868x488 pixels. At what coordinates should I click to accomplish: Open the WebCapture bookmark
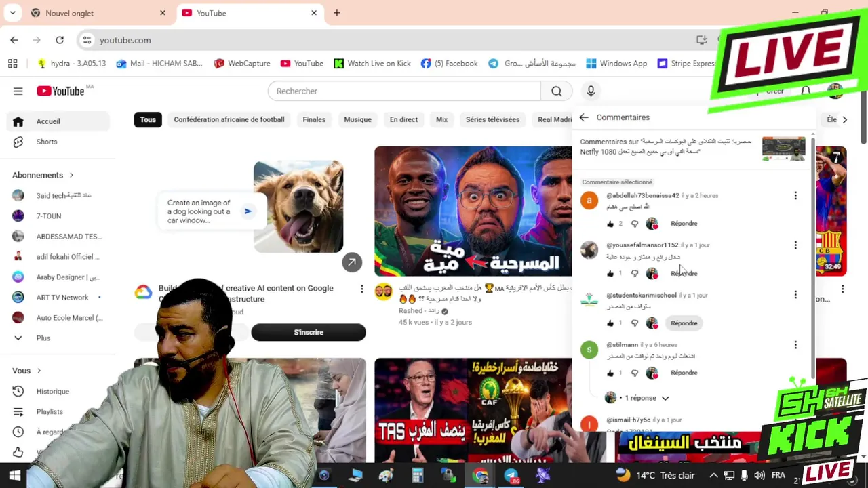242,63
